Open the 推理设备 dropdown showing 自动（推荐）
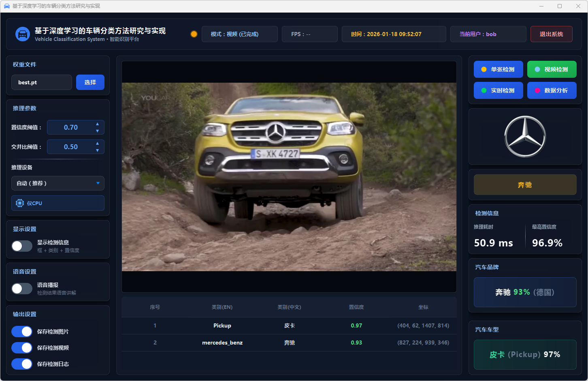 [x=58, y=183]
